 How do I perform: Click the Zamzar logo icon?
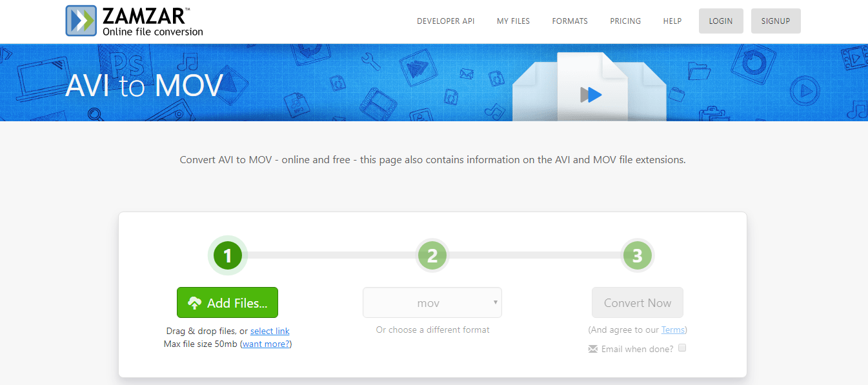(81, 21)
